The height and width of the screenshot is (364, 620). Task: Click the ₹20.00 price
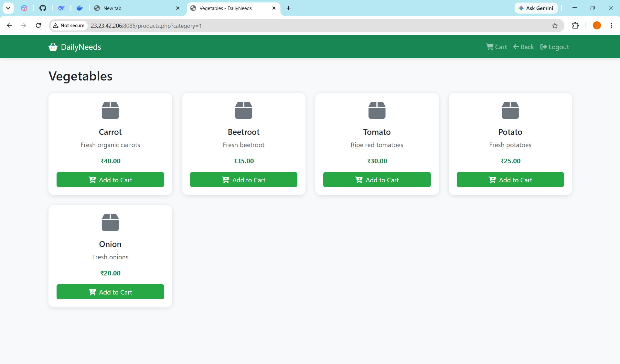[110, 273]
